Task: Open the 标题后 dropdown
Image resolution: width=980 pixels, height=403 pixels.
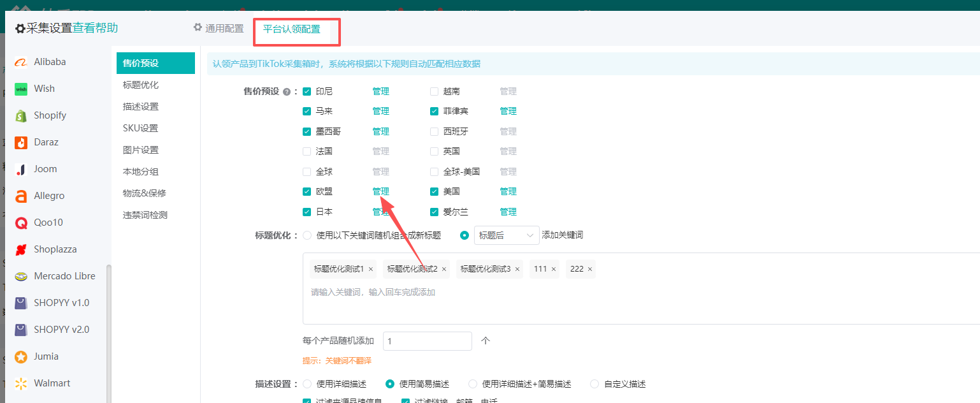Action: 507,235
